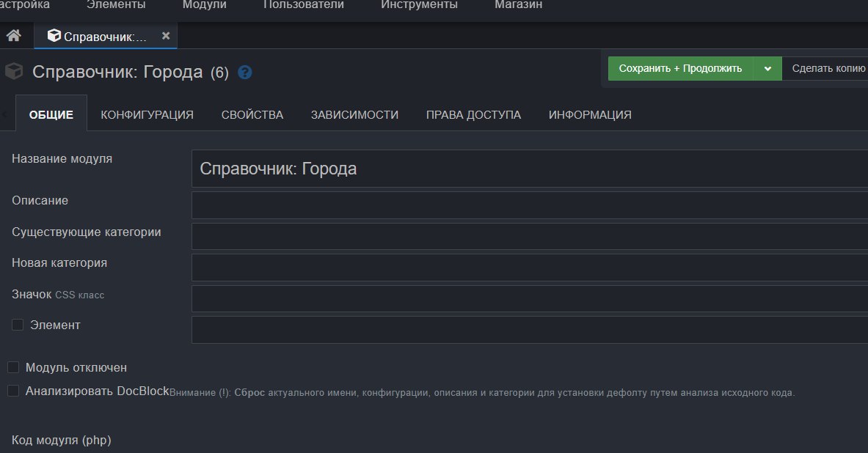The height and width of the screenshot is (453, 868).
Task: Open the Существующие категории field
Action: pyautogui.click(x=530, y=237)
